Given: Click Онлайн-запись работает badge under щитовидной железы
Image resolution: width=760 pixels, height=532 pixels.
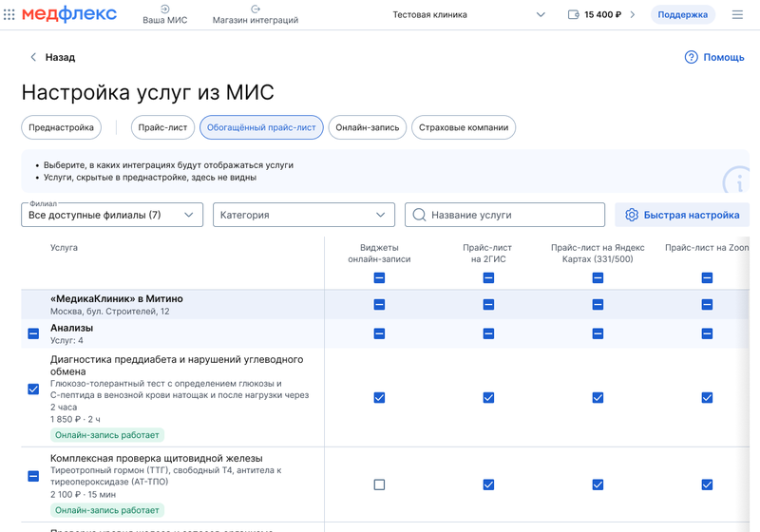Looking at the screenshot, I should (107, 510).
